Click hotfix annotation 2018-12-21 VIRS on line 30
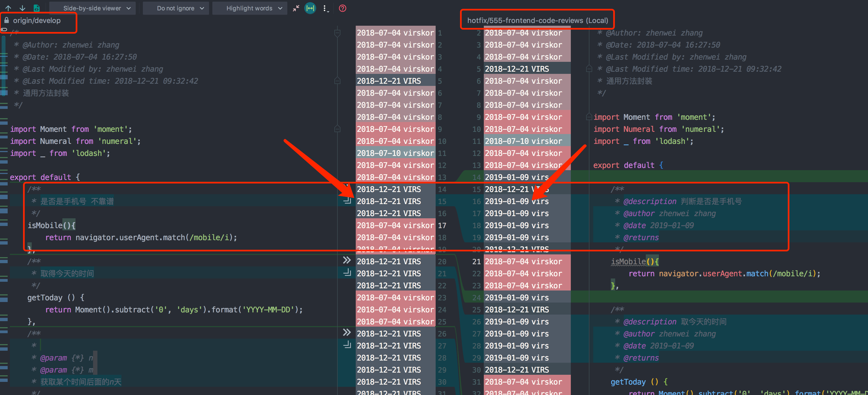Image resolution: width=868 pixels, height=395 pixels. pyautogui.click(x=527, y=370)
